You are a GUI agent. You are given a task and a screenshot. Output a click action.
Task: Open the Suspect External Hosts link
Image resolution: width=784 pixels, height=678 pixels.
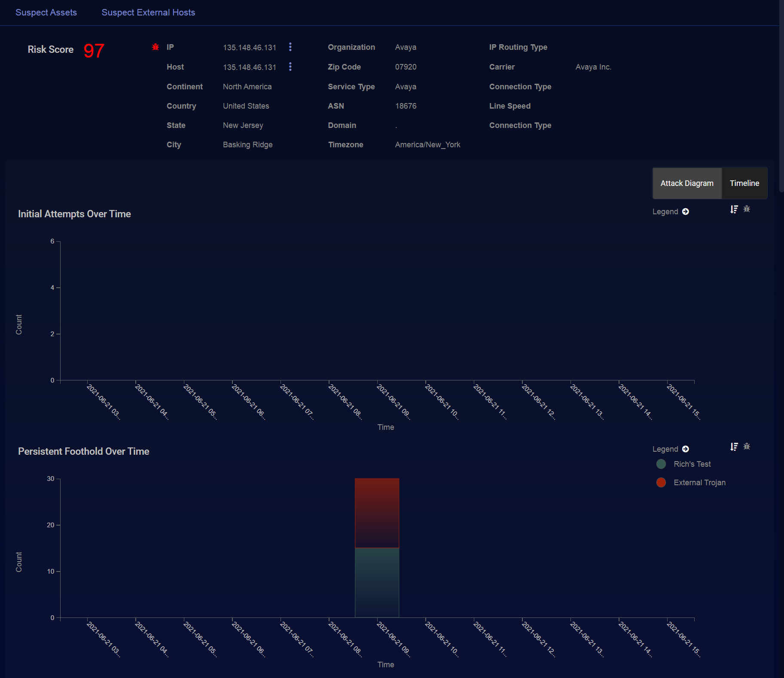pyautogui.click(x=148, y=12)
